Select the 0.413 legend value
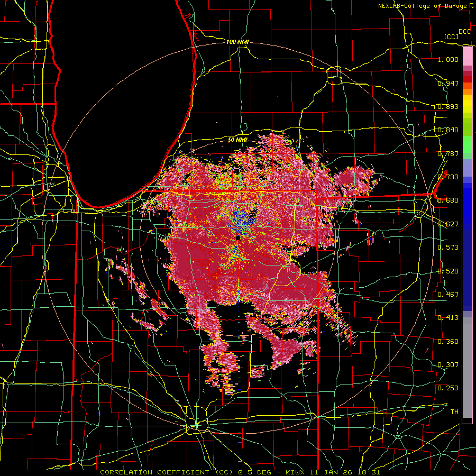The image size is (476, 476). coord(448,318)
